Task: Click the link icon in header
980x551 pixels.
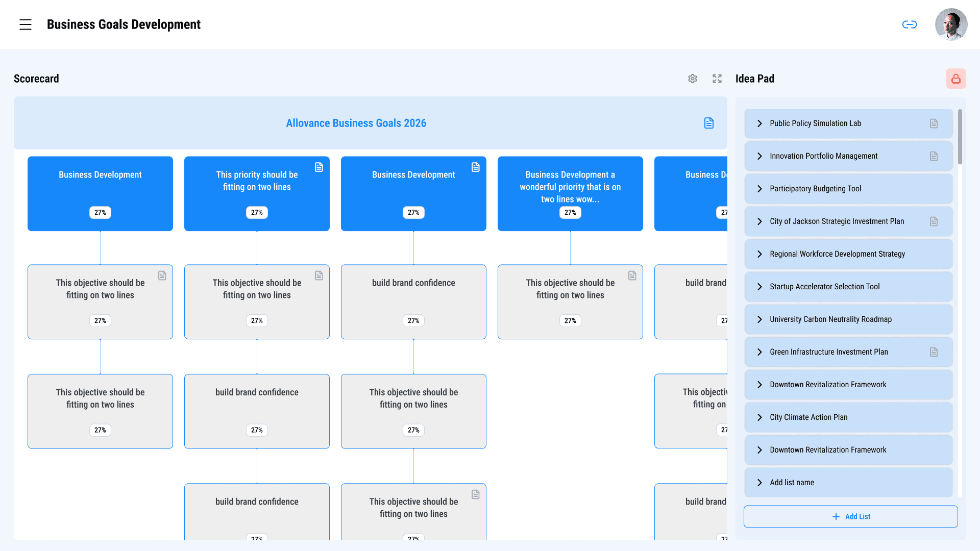Action: tap(910, 24)
